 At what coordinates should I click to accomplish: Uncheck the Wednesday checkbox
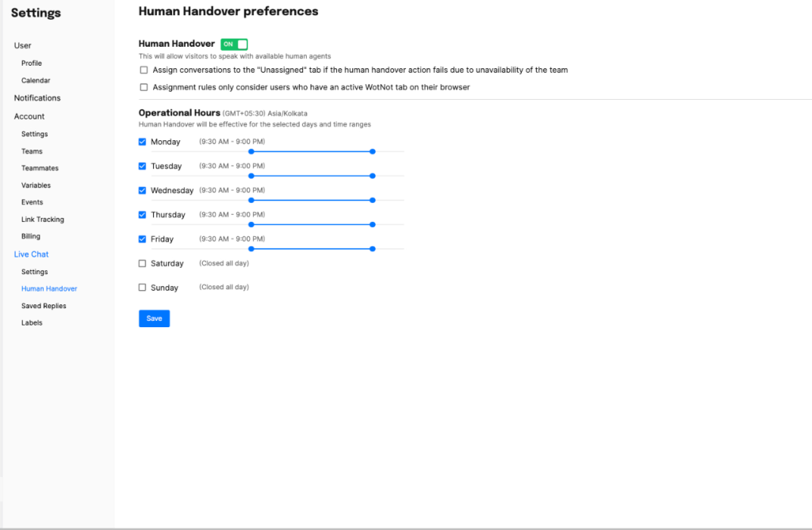143,190
